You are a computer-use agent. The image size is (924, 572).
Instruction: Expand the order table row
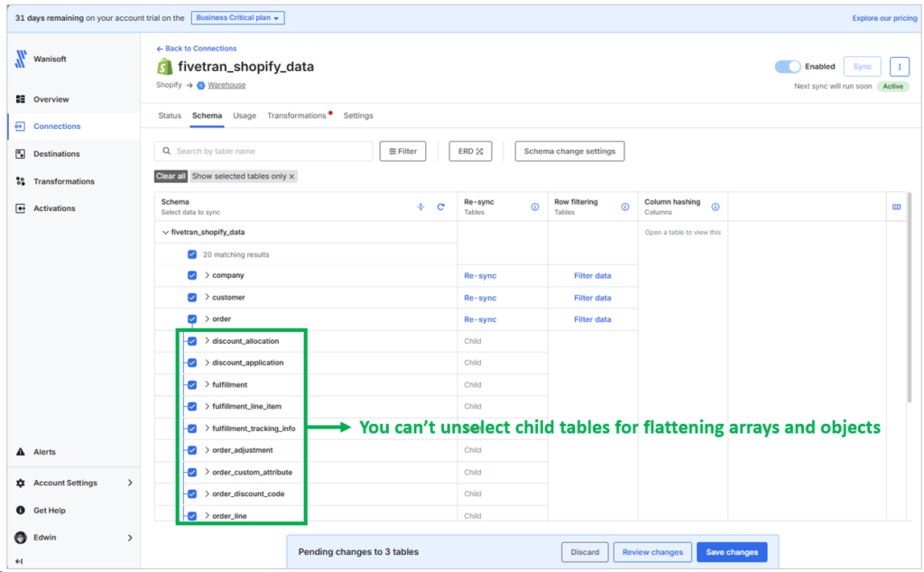[x=207, y=318]
